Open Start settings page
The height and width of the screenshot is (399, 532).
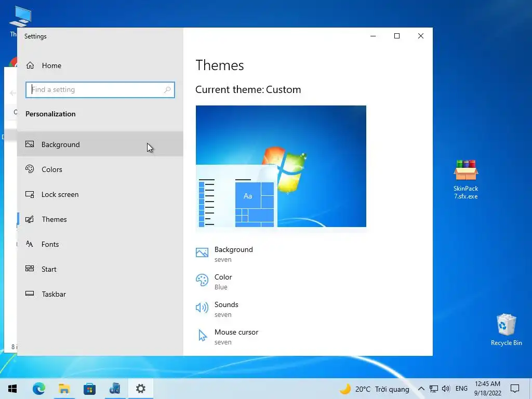click(x=100, y=269)
